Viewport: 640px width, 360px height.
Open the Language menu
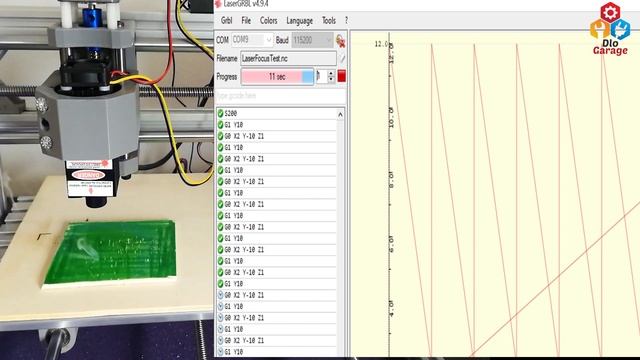[x=299, y=21]
